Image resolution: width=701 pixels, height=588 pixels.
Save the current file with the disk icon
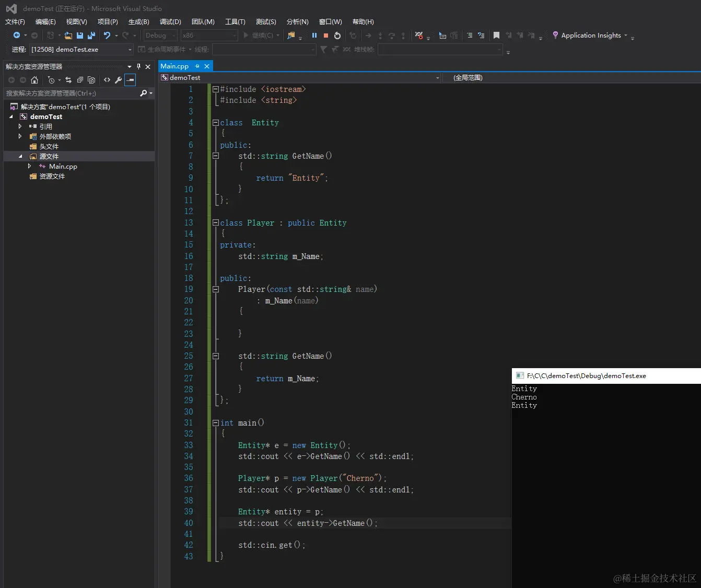pos(80,36)
